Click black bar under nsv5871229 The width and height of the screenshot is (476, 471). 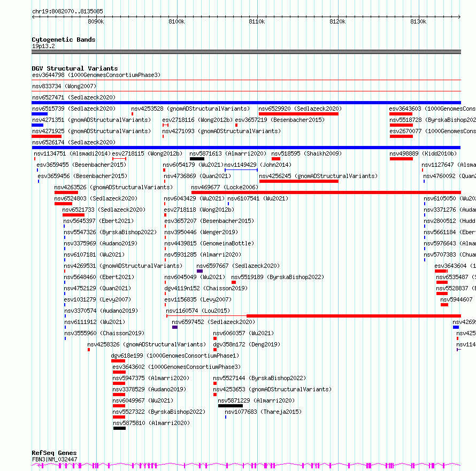tap(231, 406)
